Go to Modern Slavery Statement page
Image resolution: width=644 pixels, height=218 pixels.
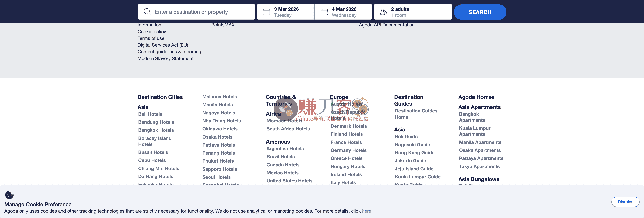pos(165,58)
